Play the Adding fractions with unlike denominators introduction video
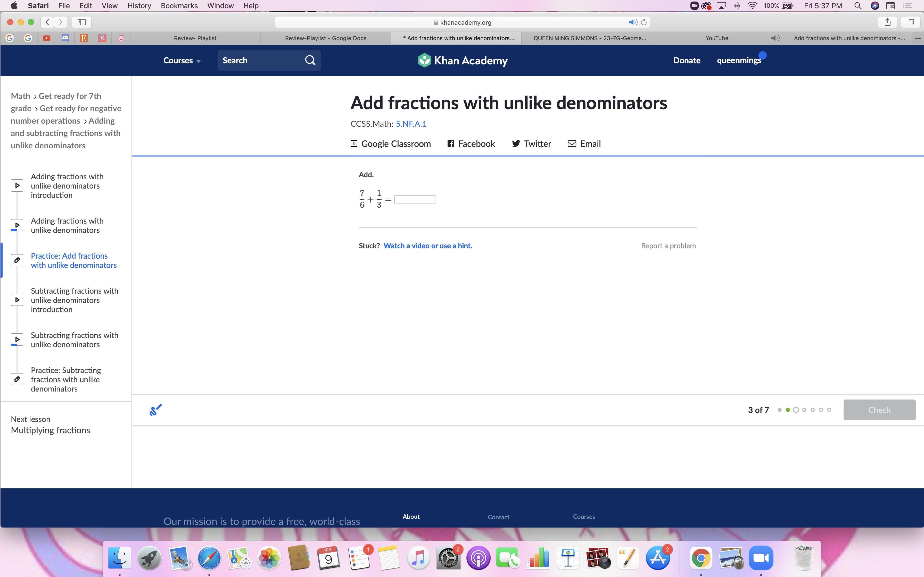 (17, 186)
